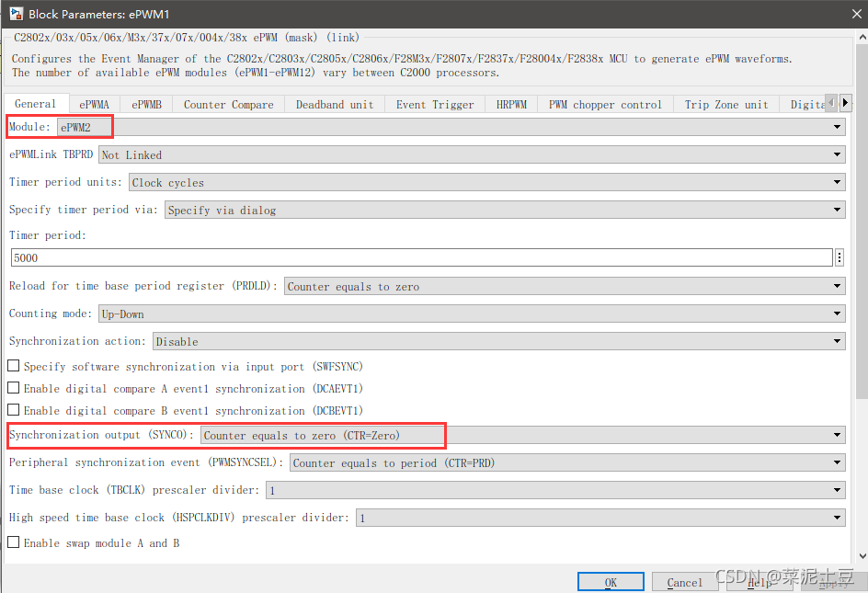Open the Counting mode dropdown
The height and width of the screenshot is (593, 868).
pos(835,314)
